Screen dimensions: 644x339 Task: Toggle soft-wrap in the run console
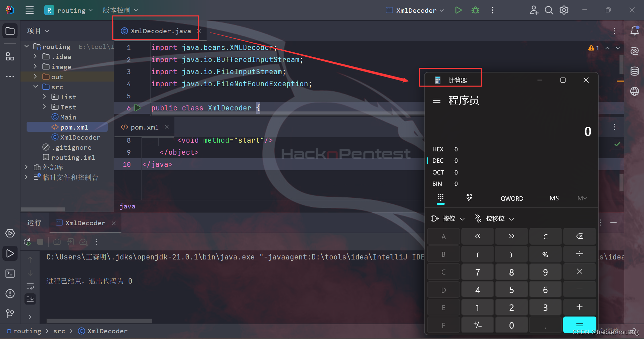(x=30, y=286)
